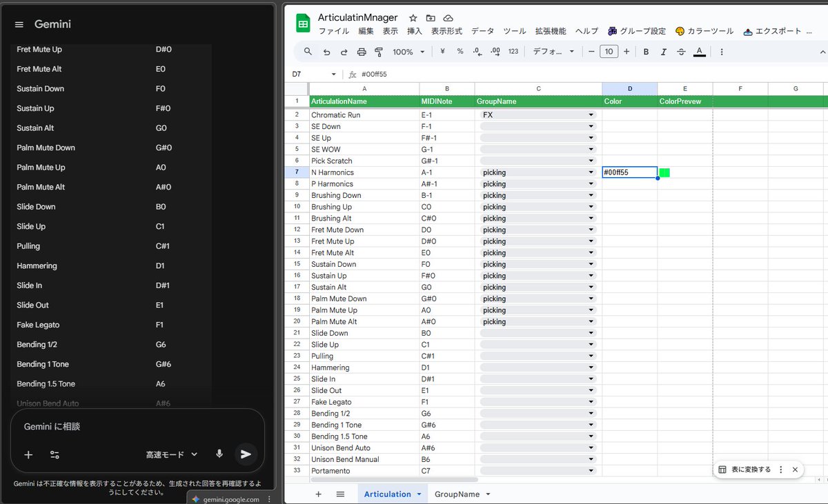Click the document title ArticulatinMnager
The width and height of the screenshot is (828, 504).
coord(357,17)
